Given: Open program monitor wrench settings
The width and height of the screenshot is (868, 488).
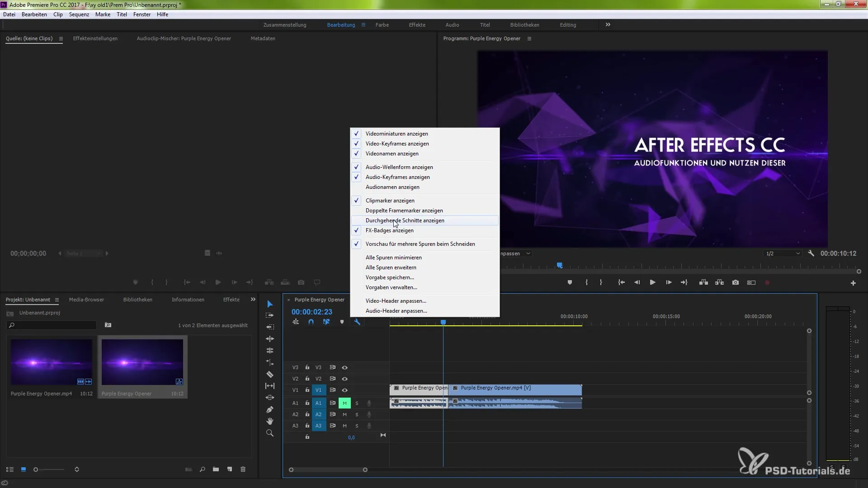Looking at the screenshot, I should click(811, 253).
